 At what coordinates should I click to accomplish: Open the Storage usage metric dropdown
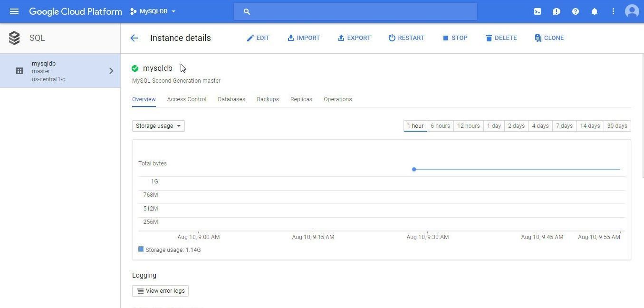[x=158, y=126]
